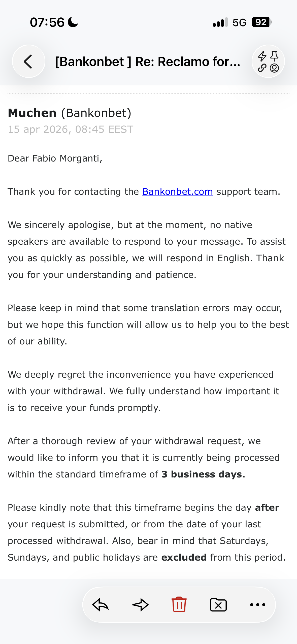The height and width of the screenshot is (644, 297).
Task: Go back to the inbox list
Action: click(28, 61)
